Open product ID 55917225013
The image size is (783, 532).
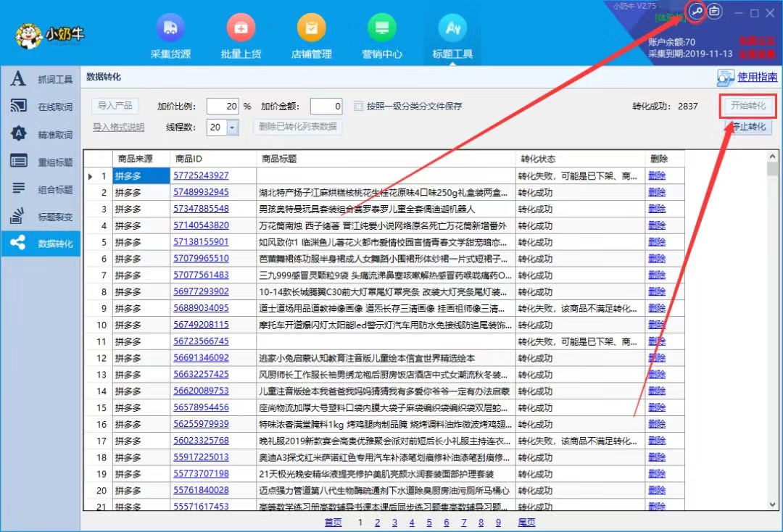(x=201, y=457)
